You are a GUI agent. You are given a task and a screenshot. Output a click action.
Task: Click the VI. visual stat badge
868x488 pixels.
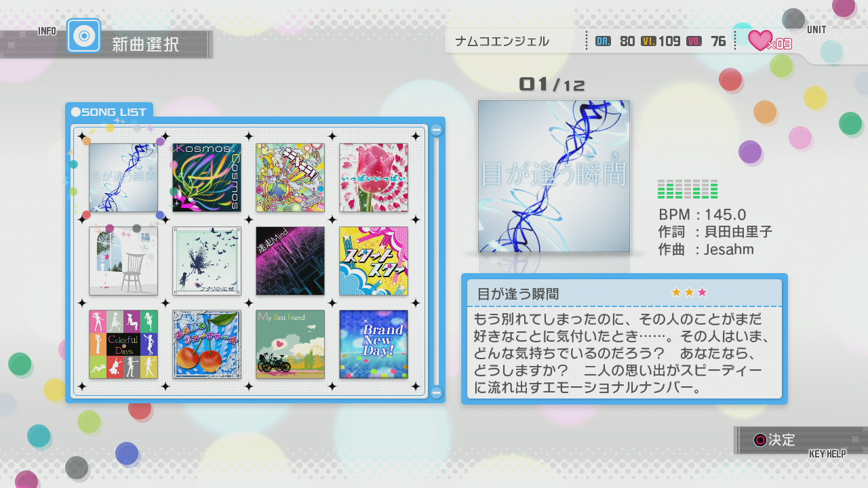[x=648, y=41]
